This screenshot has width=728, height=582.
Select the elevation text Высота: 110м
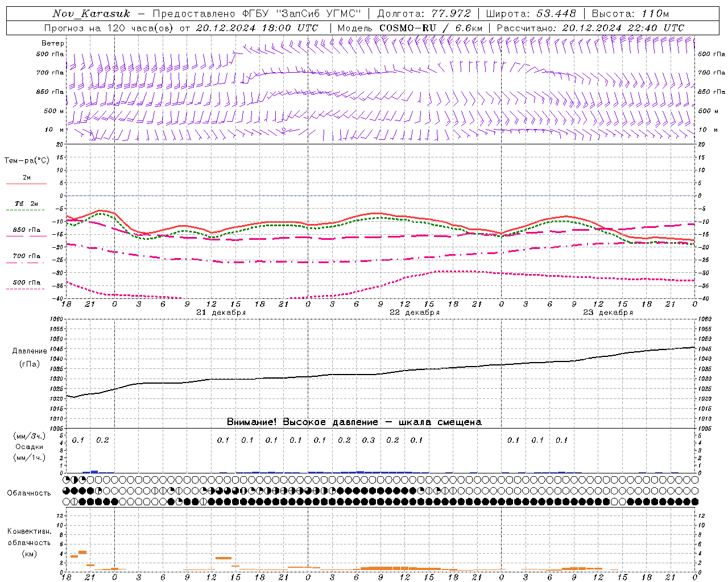coord(630,14)
